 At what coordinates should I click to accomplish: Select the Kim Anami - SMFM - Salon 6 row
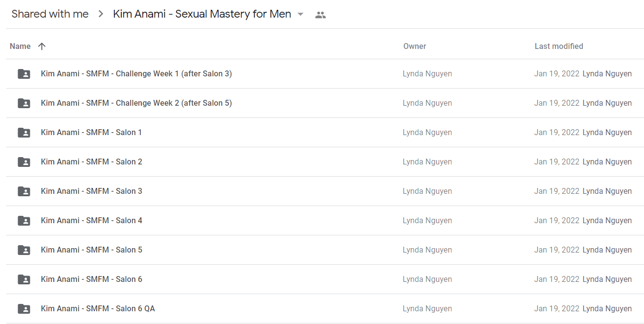pyautogui.click(x=325, y=279)
